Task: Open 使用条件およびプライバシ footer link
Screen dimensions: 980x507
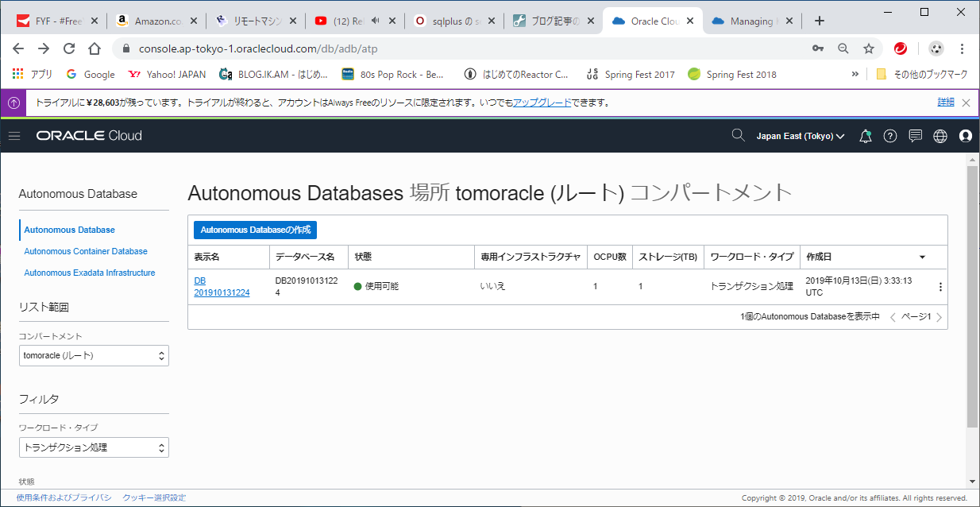Action: tap(64, 497)
